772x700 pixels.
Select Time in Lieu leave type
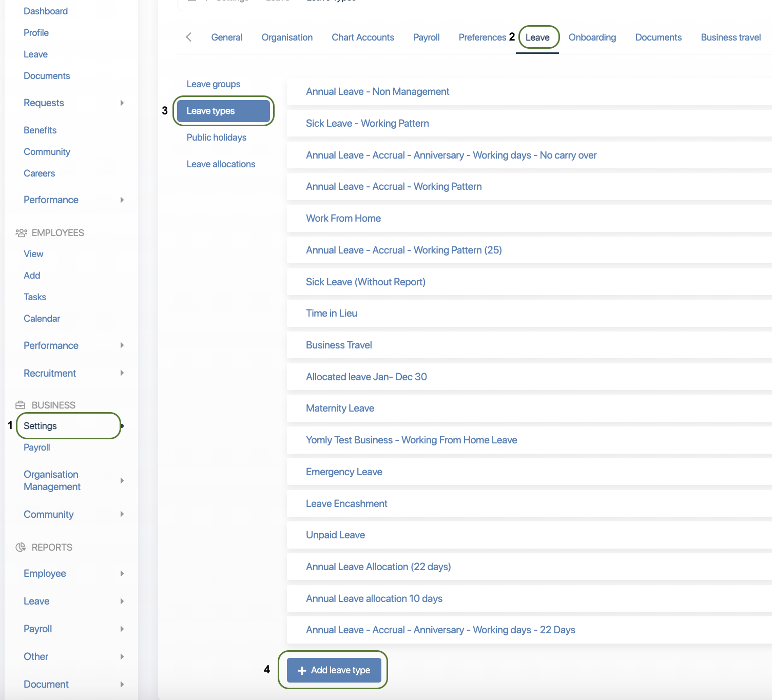click(331, 314)
